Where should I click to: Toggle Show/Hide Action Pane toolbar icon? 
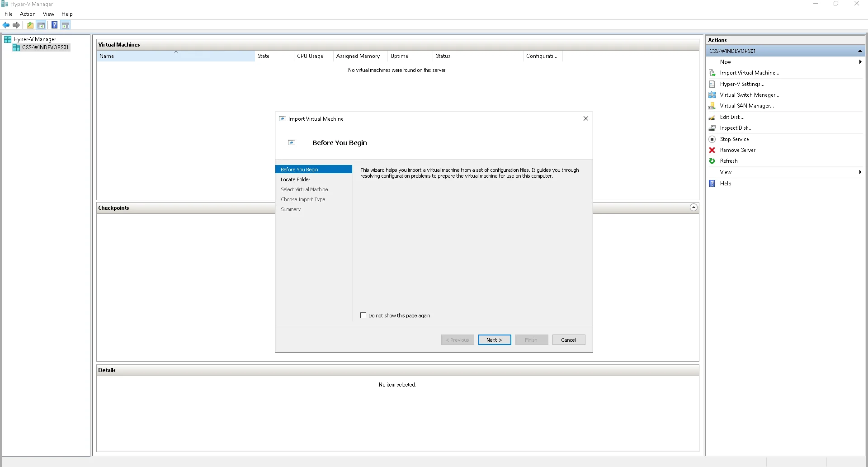[x=66, y=25]
